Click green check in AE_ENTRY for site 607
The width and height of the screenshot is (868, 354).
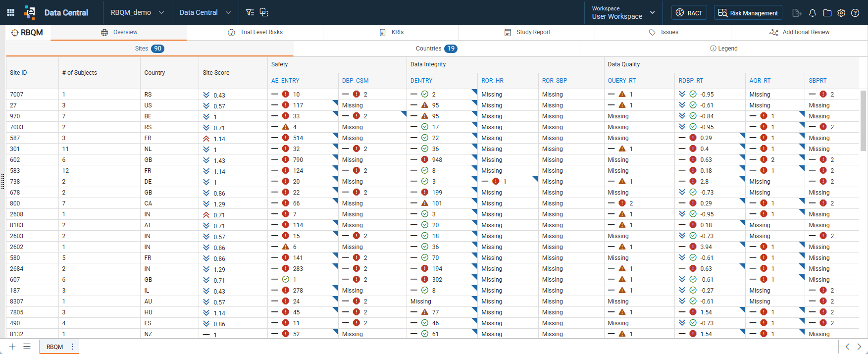(286, 279)
